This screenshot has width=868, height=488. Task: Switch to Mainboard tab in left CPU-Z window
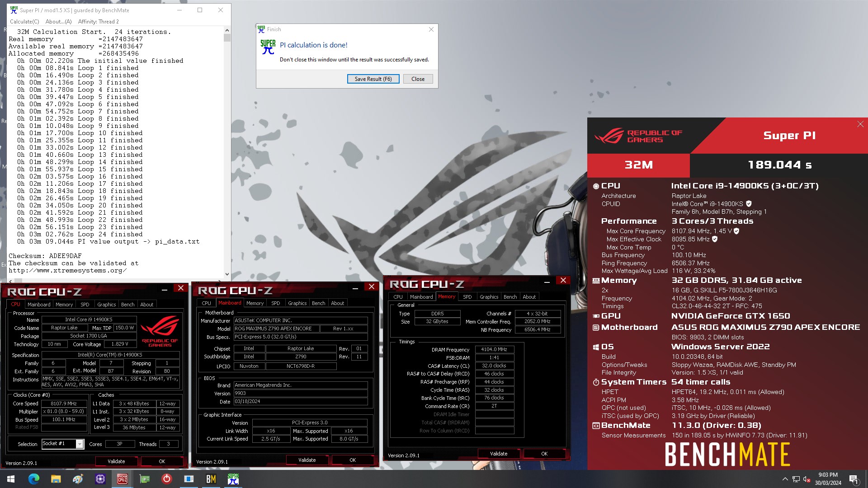(x=39, y=305)
